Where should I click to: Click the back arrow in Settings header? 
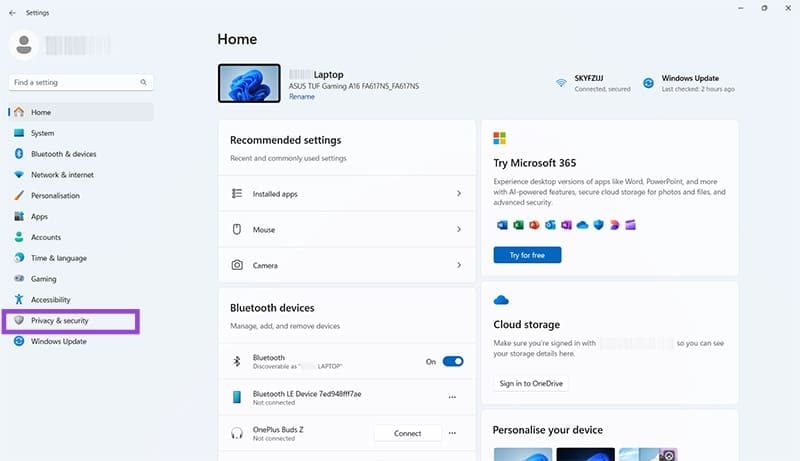click(x=12, y=13)
